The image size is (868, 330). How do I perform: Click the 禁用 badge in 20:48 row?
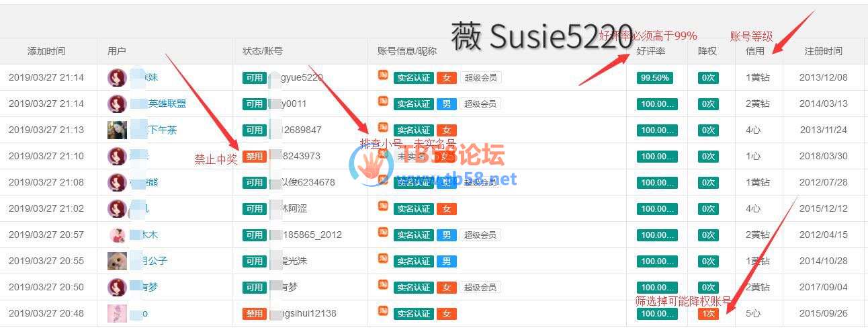point(254,313)
